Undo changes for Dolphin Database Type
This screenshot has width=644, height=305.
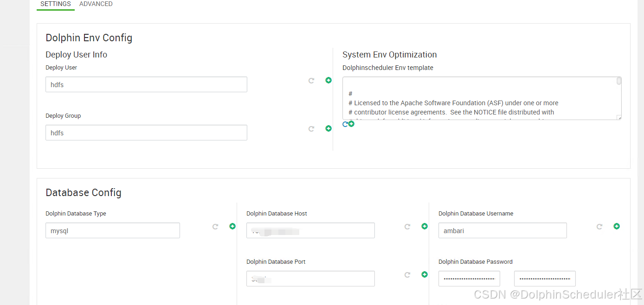click(x=215, y=227)
